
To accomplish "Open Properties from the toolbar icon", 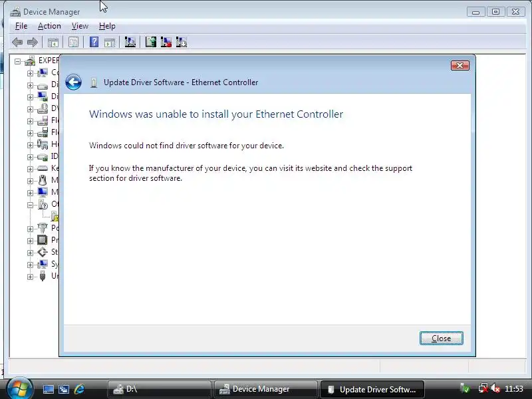I will click(x=73, y=43).
